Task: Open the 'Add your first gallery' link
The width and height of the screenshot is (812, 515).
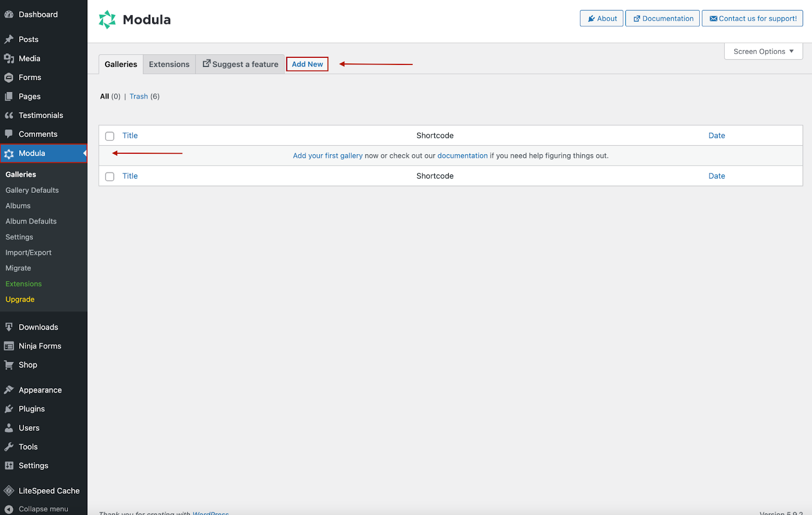Action: (x=327, y=156)
